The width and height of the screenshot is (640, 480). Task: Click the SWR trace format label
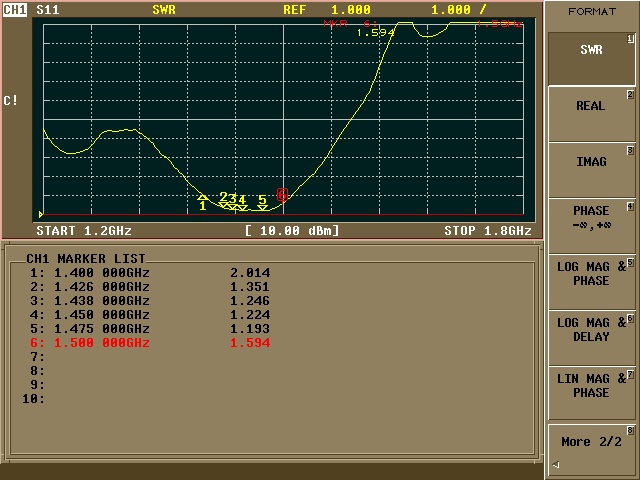tap(164, 9)
